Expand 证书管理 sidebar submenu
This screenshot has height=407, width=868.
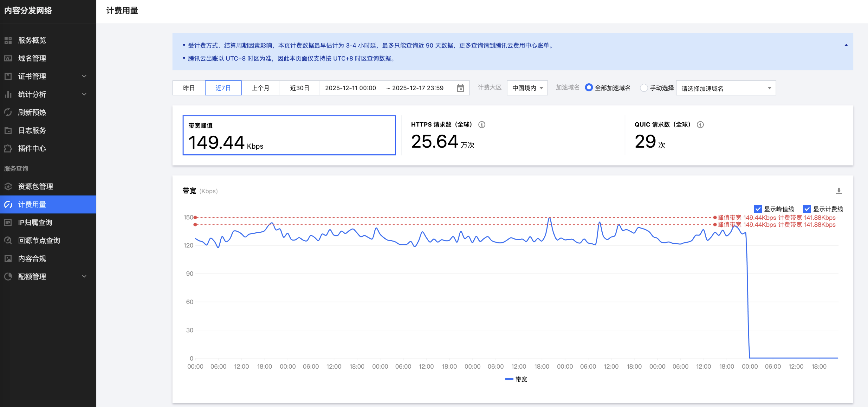tap(84, 76)
